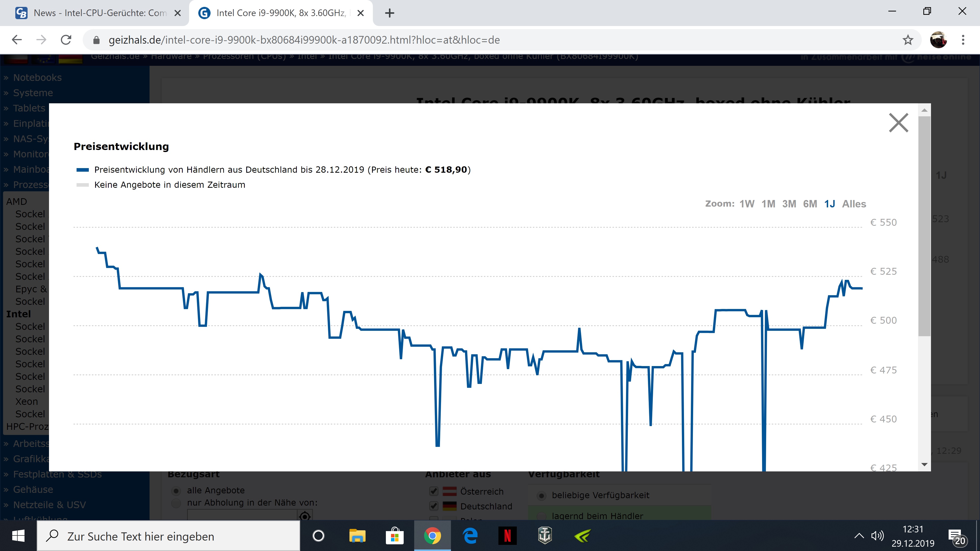Open Chrome three-dot menu
Screen dimensions: 980x551
coord(963,40)
